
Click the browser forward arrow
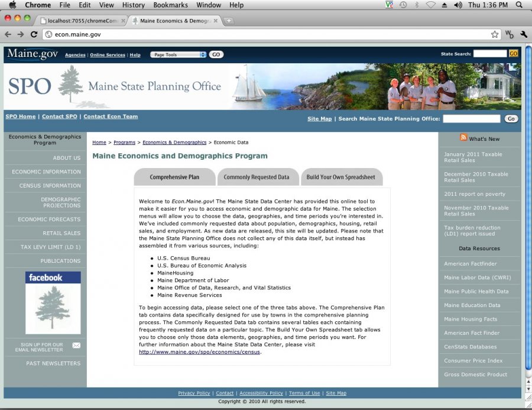[x=21, y=34]
